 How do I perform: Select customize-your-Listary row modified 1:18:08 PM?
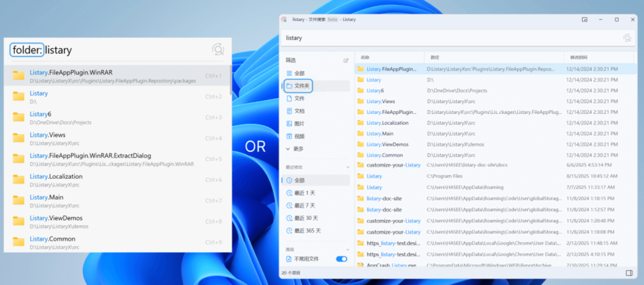click(496, 232)
